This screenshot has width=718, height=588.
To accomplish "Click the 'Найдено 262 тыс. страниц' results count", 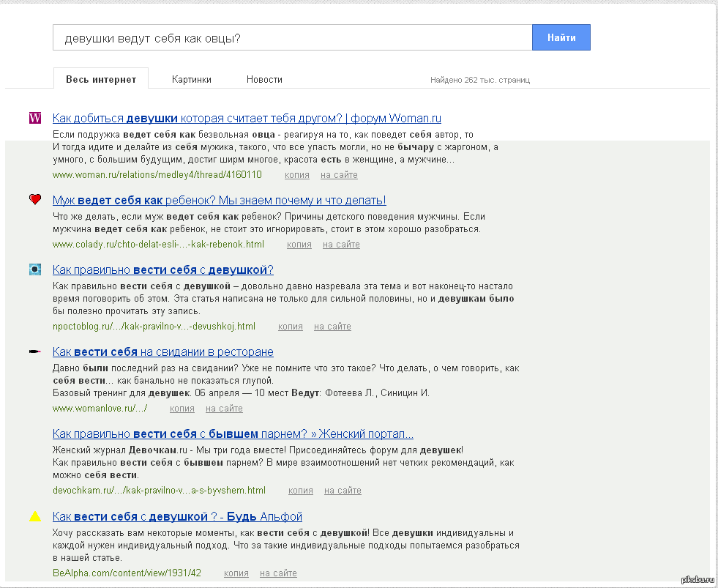I will (480, 80).
